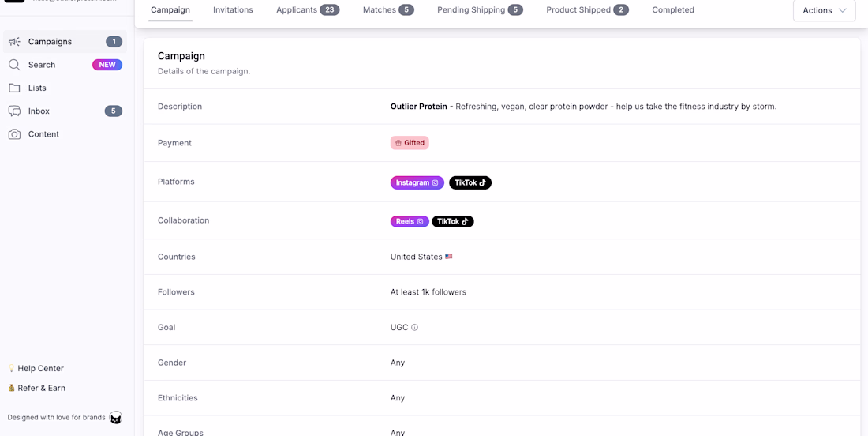Viewport: 868px width, 436px height.
Task: View the Matches tab
Action: pyautogui.click(x=387, y=10)
